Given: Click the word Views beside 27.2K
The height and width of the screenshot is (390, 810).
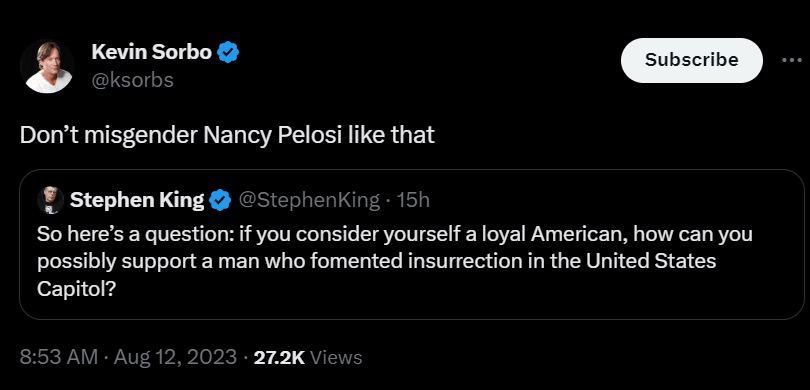Looking at the screenshot, I should (x=337, y=357).
